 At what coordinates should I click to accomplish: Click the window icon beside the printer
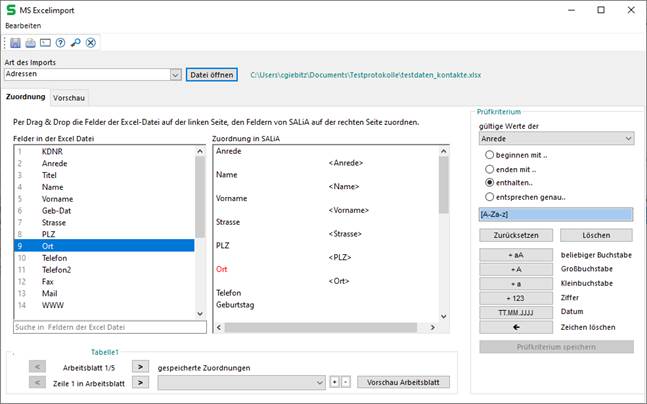(45, 42)
